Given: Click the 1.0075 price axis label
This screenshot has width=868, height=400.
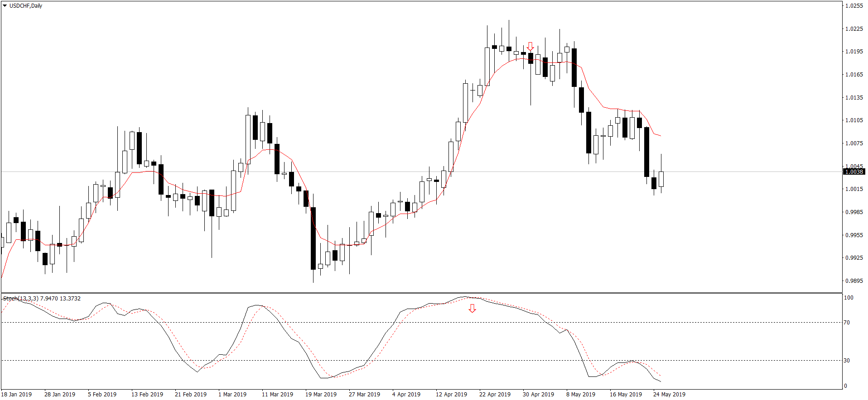Looking at the screenshot, I should [854, 143].
